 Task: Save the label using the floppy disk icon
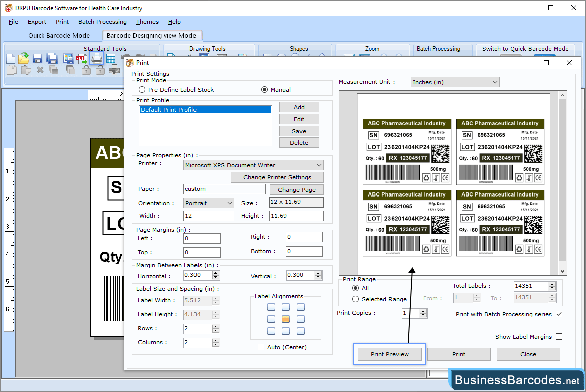point(37,58)
